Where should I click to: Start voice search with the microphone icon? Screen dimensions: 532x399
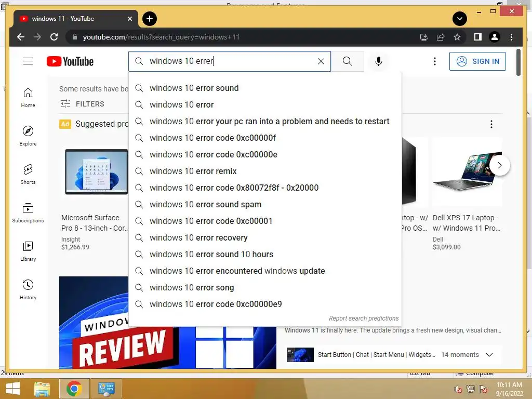tap(379, 61)
